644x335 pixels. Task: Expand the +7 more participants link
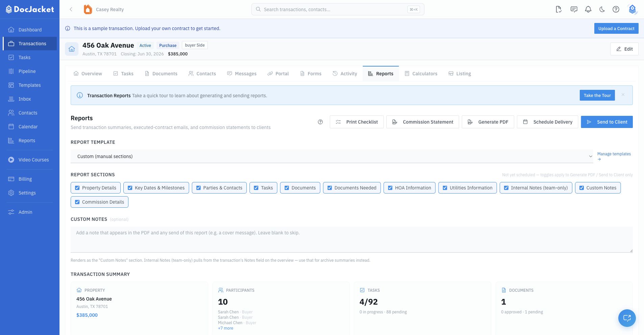[x=225, y=328]
